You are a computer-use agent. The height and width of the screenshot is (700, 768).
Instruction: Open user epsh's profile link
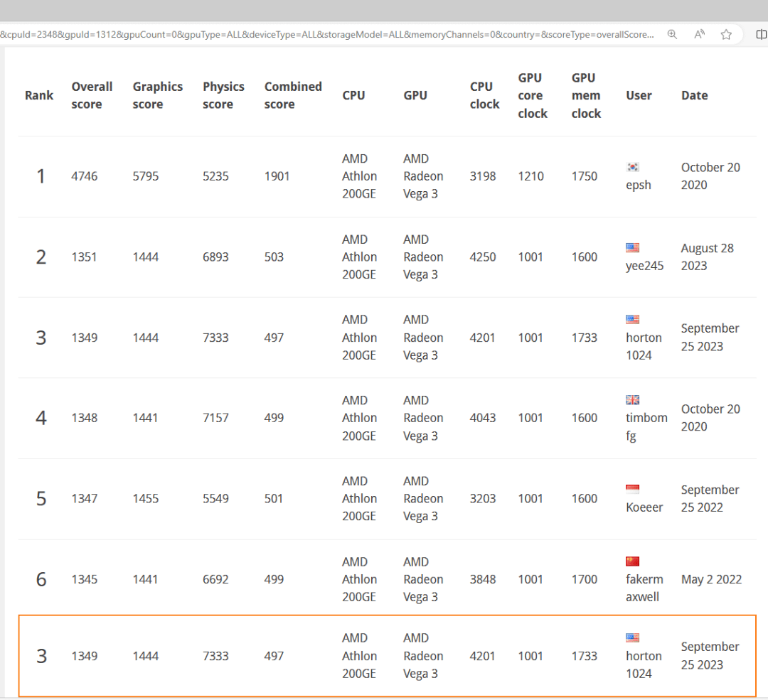pos(638,185)
